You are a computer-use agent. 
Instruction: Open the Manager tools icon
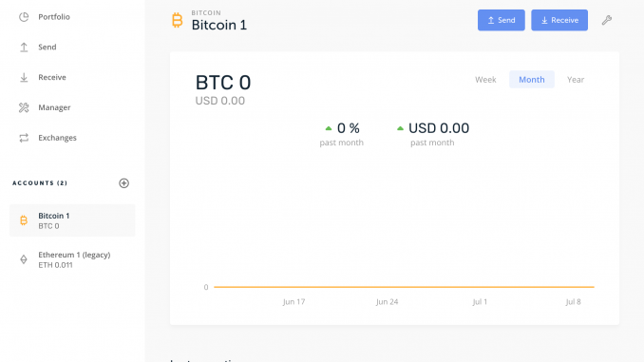[24, 107]
